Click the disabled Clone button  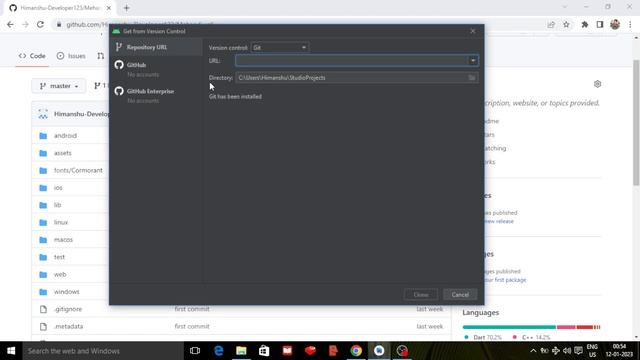pyautogui.click(x=421, y=294)
